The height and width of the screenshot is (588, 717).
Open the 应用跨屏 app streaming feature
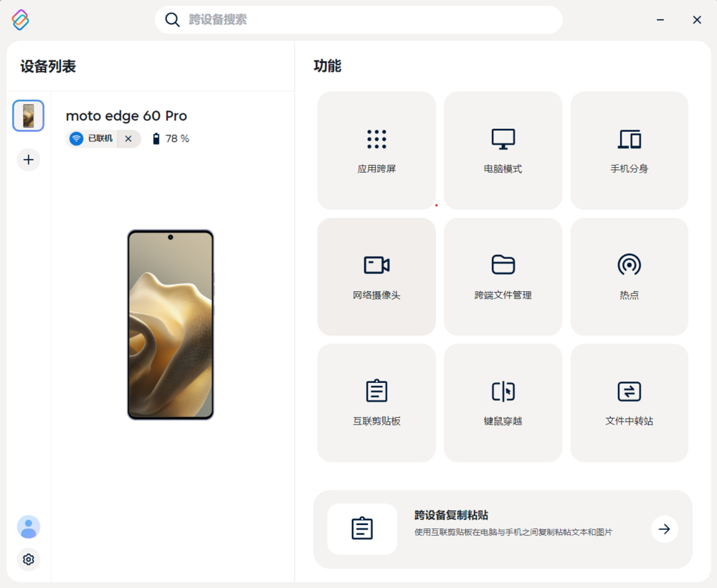pos(376,151)
